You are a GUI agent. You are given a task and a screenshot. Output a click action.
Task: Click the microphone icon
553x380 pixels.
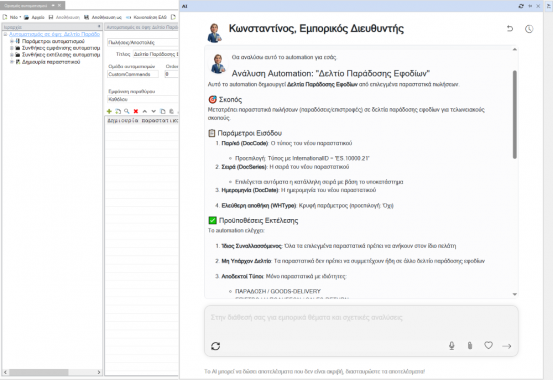point(451,346)
